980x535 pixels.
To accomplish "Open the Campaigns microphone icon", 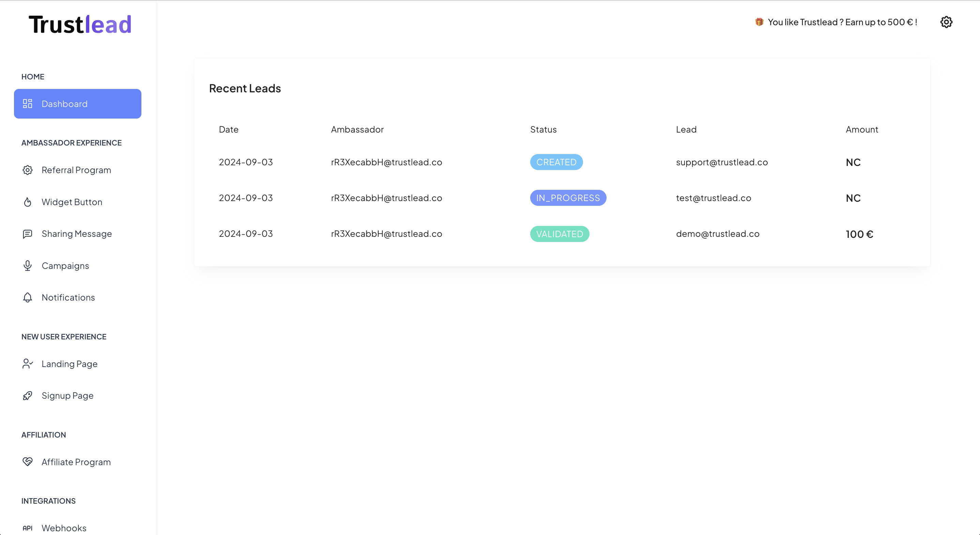I will 27,265.
